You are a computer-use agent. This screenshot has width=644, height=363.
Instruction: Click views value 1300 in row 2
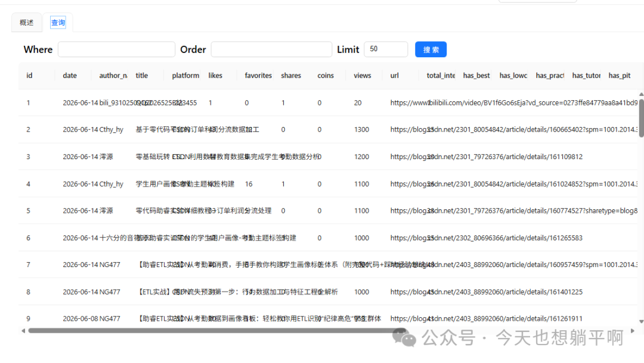coord(361,130)
